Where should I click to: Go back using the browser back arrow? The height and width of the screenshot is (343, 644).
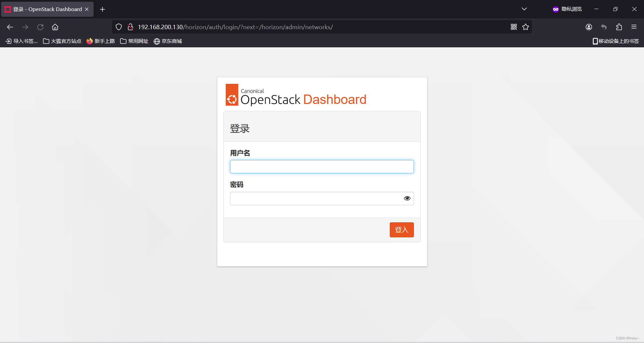[10, 27]
